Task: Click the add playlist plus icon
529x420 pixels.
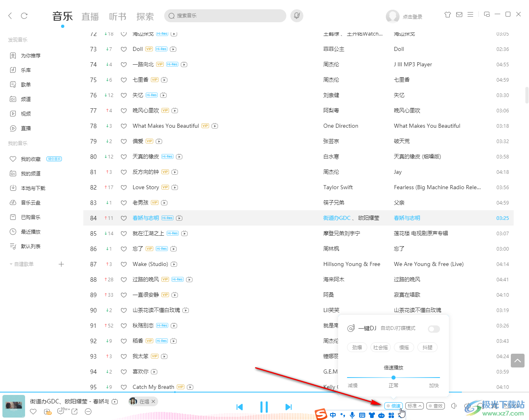Action: (61, 264)
